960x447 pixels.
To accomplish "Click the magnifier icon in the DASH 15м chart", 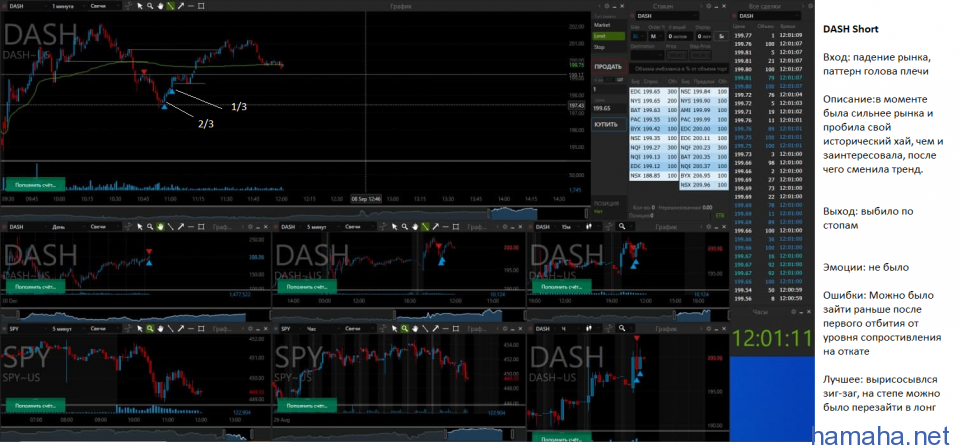I will pos(622,227).
